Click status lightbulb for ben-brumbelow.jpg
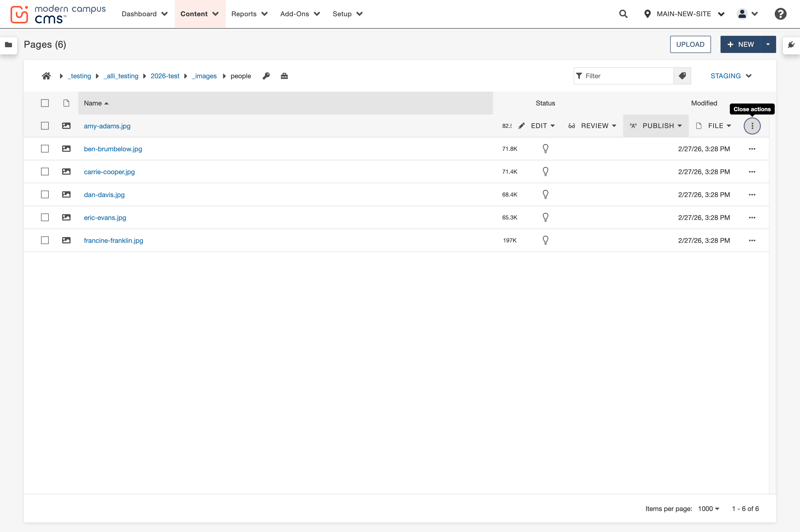800x532 pixels. (545, 149)
